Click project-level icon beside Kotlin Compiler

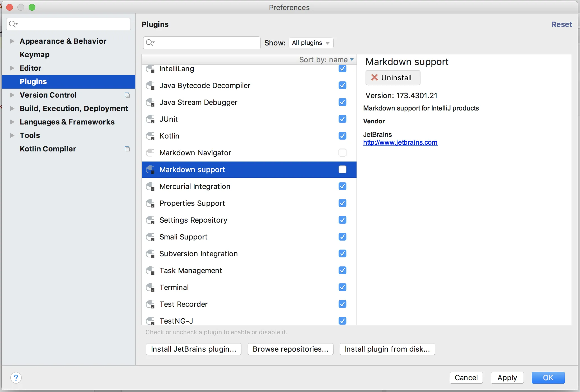coord(127,149)
